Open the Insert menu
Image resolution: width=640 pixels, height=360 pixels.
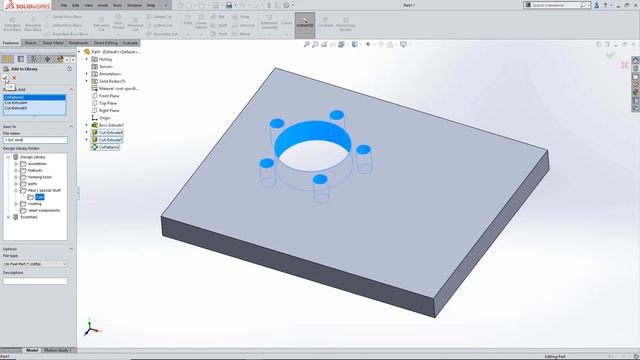click(x=102, y=5)
